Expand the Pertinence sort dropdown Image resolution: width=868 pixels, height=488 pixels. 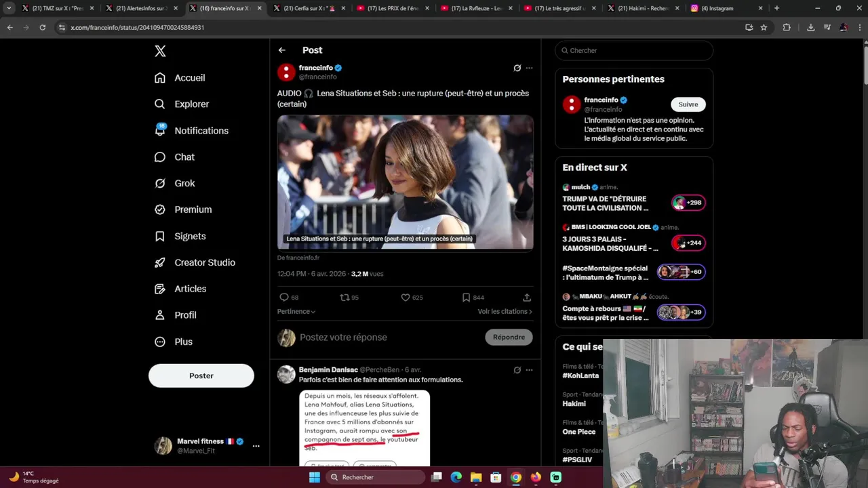pos(296,312)
